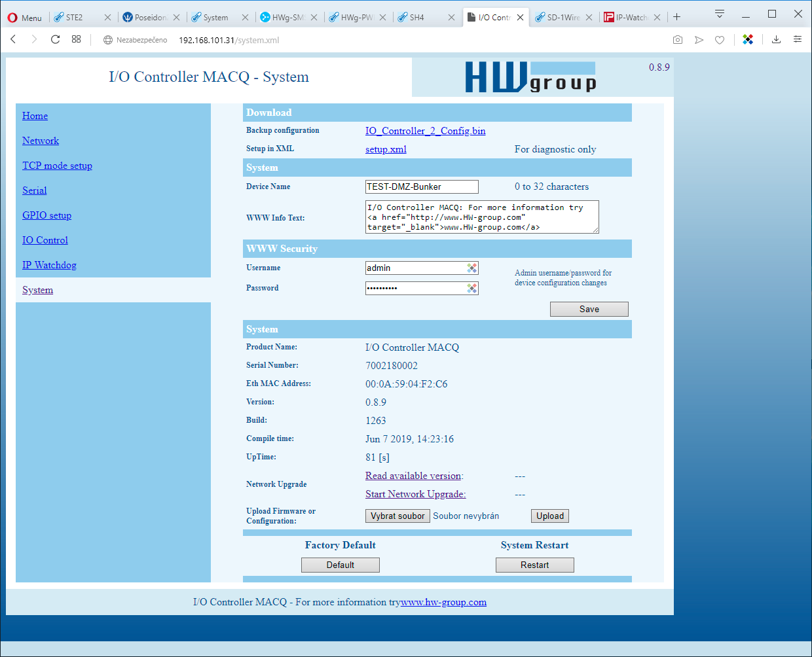Click the password manager icon in the Password field

pos(471,288)
